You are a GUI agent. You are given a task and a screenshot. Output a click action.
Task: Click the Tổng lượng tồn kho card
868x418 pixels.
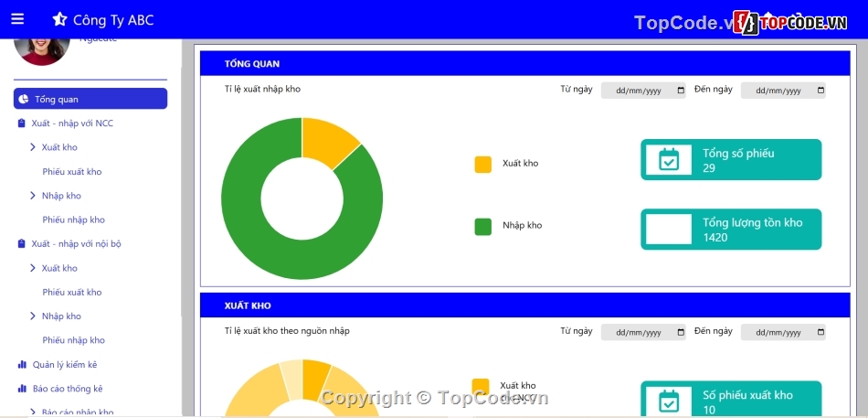[731, 229]
